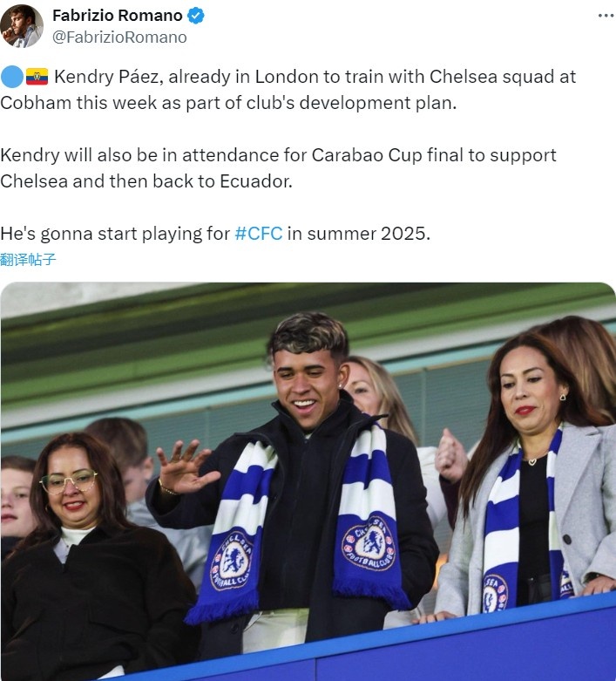Click the Ecuador flag emoji
This screenshot has width=616, height=681.
point(37,77)
